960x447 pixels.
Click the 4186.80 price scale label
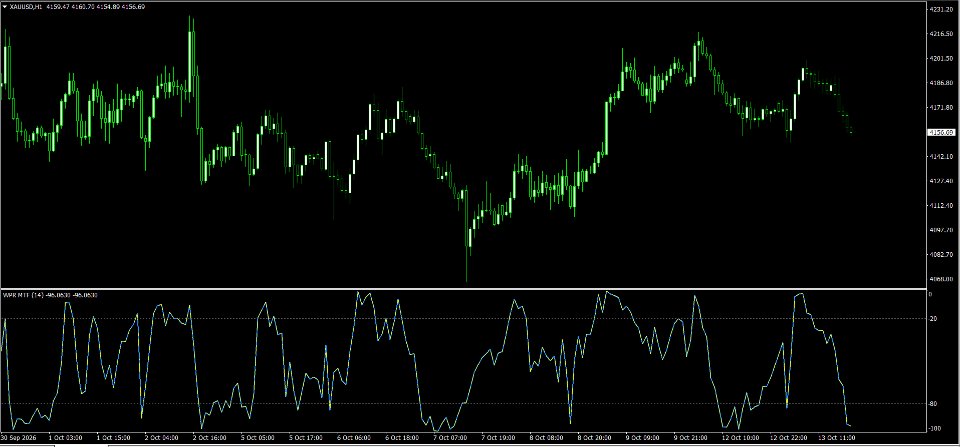pyautogui.click(x=940, y=83)
